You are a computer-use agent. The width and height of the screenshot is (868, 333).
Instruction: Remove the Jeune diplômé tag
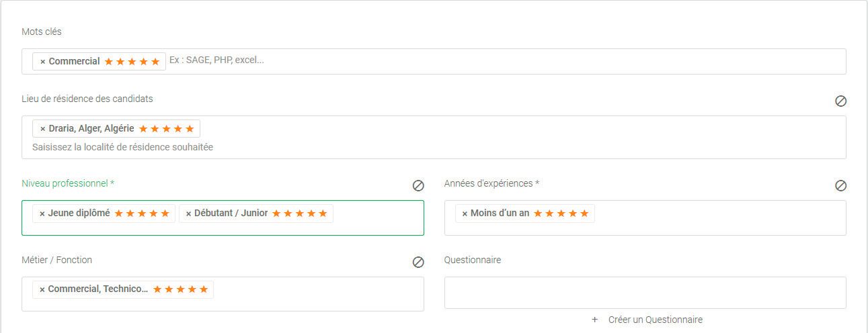pyautogui.click(x=42, y=213)
